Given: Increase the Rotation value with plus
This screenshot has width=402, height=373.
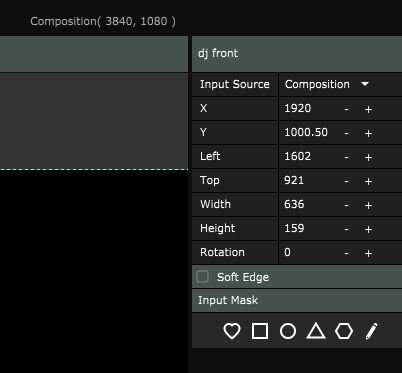Looking at the screenshot, I should click(368, 253).
